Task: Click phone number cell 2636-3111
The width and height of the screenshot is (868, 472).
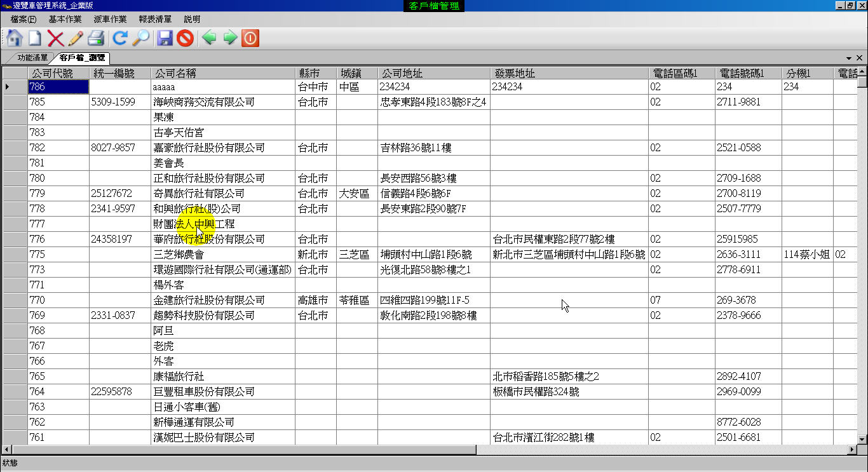Action: click(749, 254)
